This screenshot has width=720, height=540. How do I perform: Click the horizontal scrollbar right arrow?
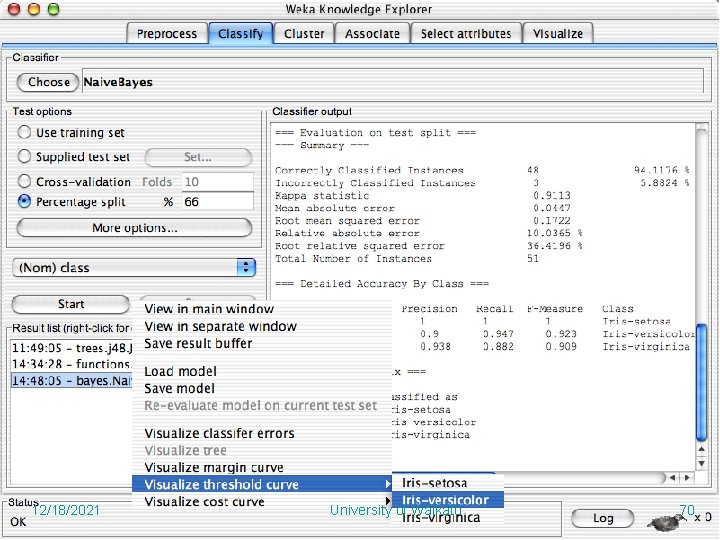[x=687, y=478]
